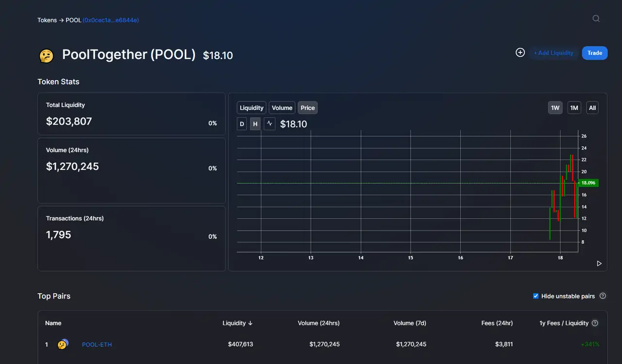Switch chart to hourly H candles
This screenshot has width=622, height=364.
(256, 124)
